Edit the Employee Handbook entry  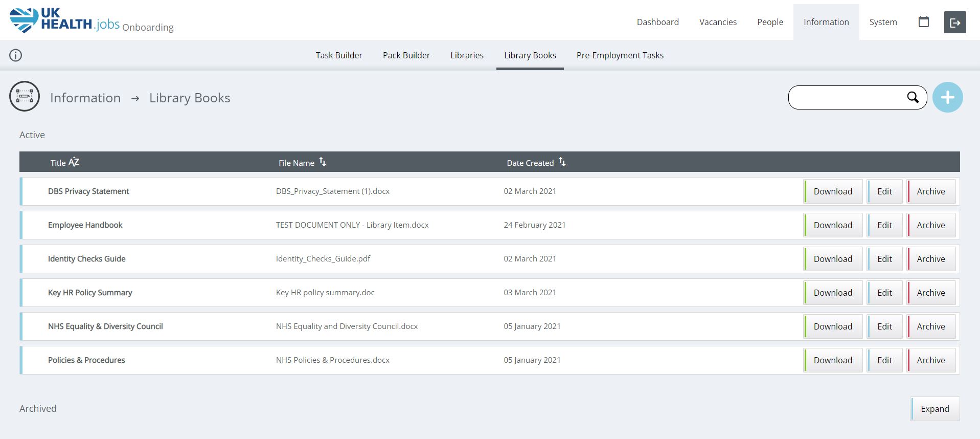[x=884, y=225]
